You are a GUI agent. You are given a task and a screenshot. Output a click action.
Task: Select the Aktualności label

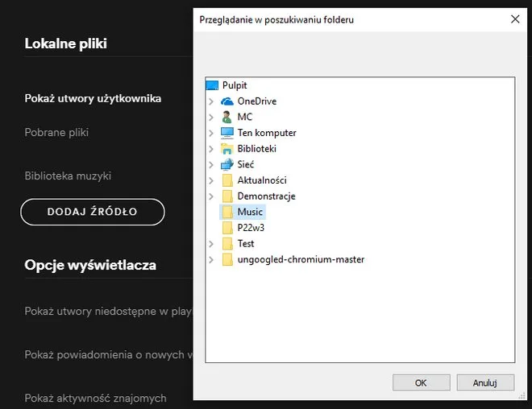[262, 180]
